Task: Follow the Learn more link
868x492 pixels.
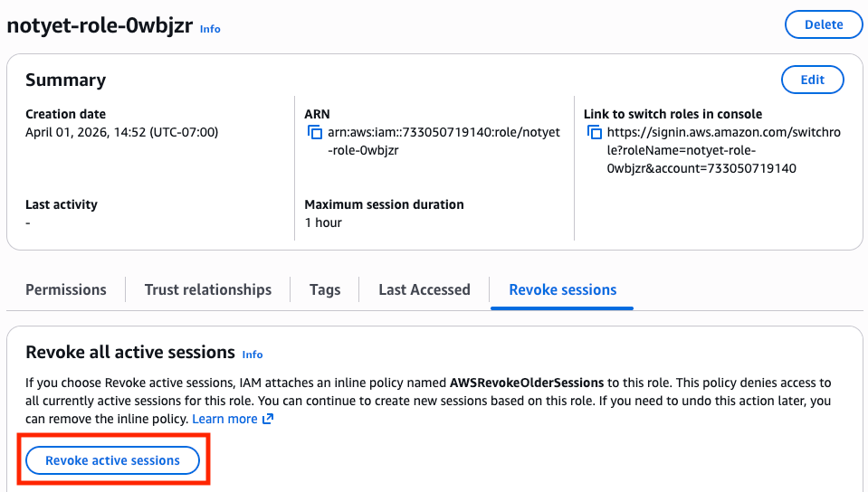Action: (224, 420)
